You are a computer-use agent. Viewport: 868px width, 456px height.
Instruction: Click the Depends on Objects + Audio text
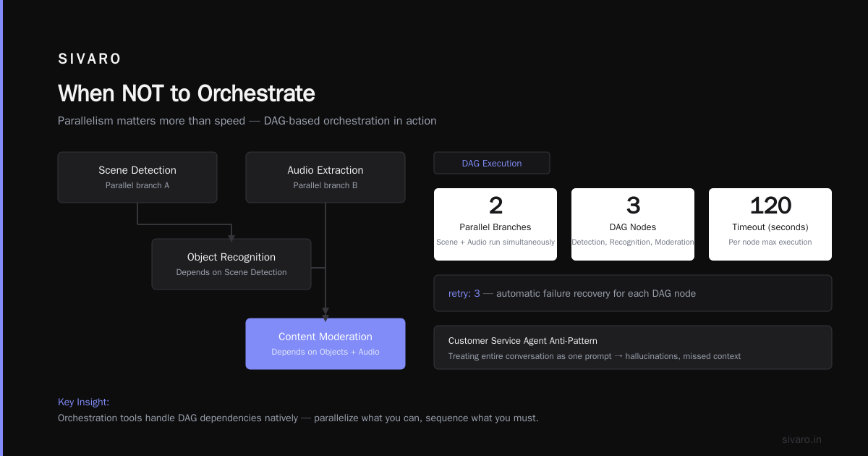[325, 352]
